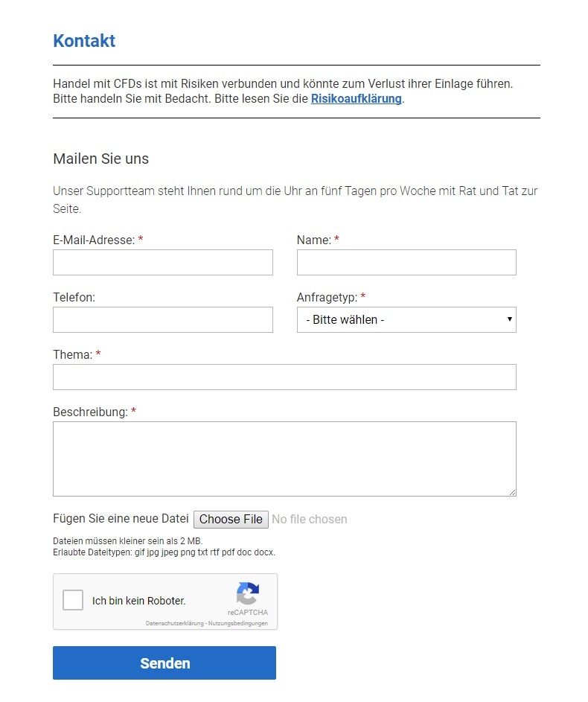Viewport: 588px width, 702px height.
Task: Click the reCAPTCHA logo icon
Action: (248, 594)
